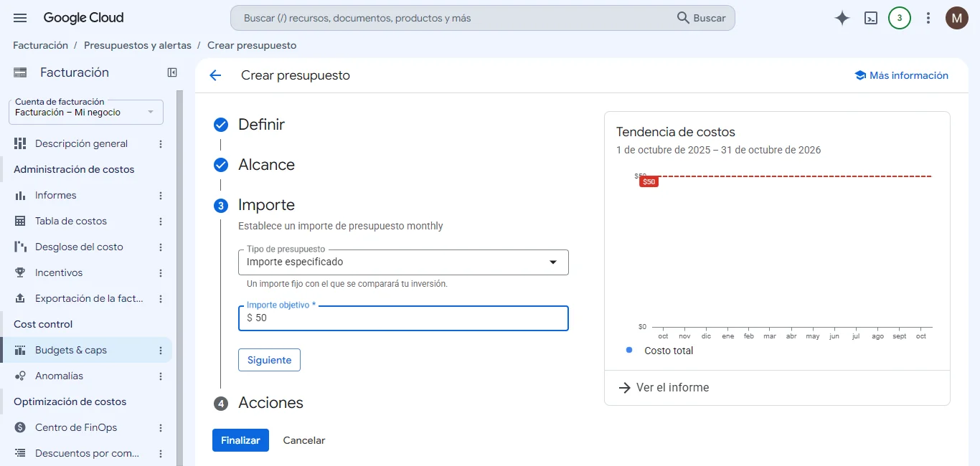Open more options for Exportación de la facturación
The width and height of the screenshot is (980, 466).
click(161, 299)
